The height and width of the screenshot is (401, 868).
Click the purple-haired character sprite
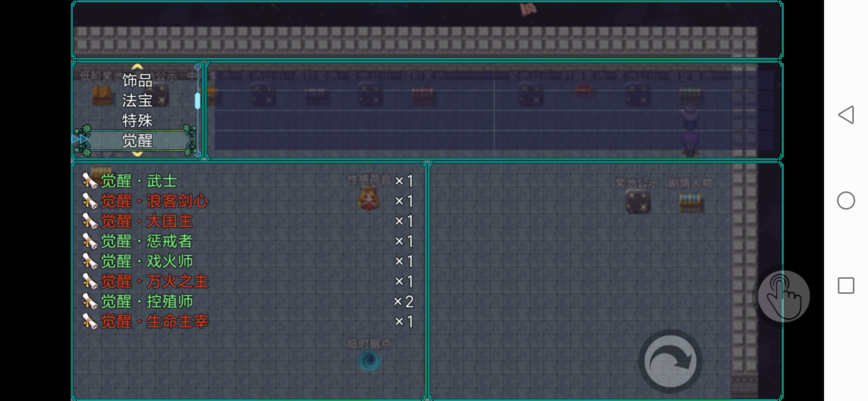click(690, 143)
